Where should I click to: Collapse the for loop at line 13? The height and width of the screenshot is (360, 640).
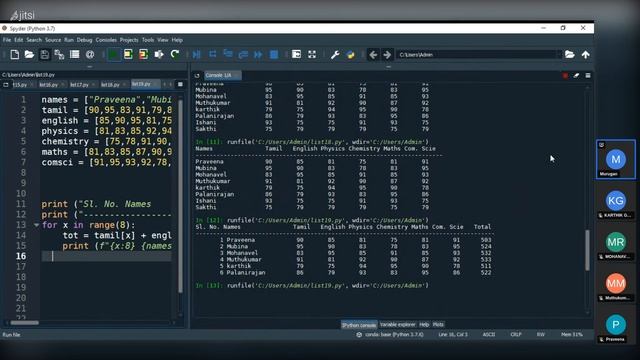[36, 225]
